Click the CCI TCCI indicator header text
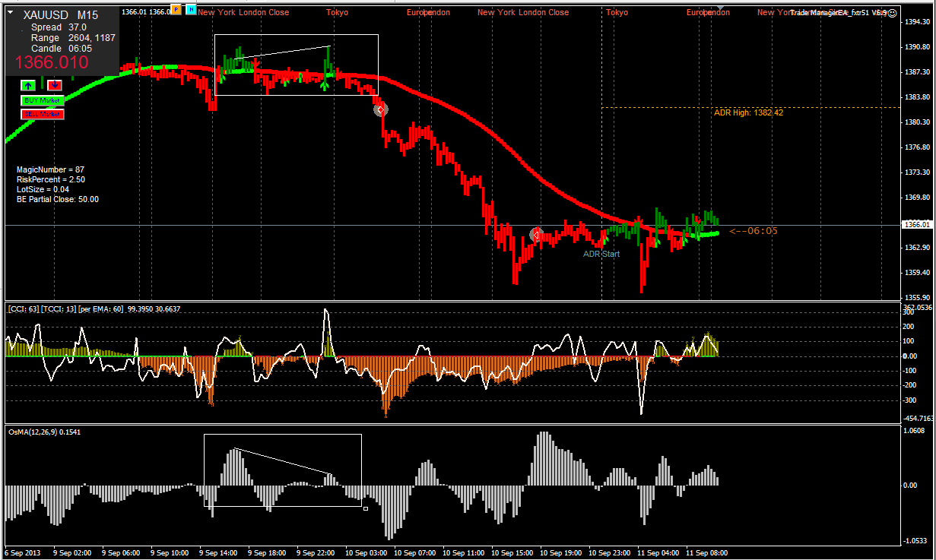 (x=94, y=308)
